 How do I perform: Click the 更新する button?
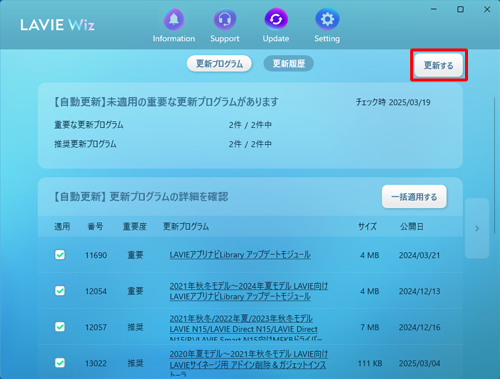pyautogui.click(x=439, y=65)
